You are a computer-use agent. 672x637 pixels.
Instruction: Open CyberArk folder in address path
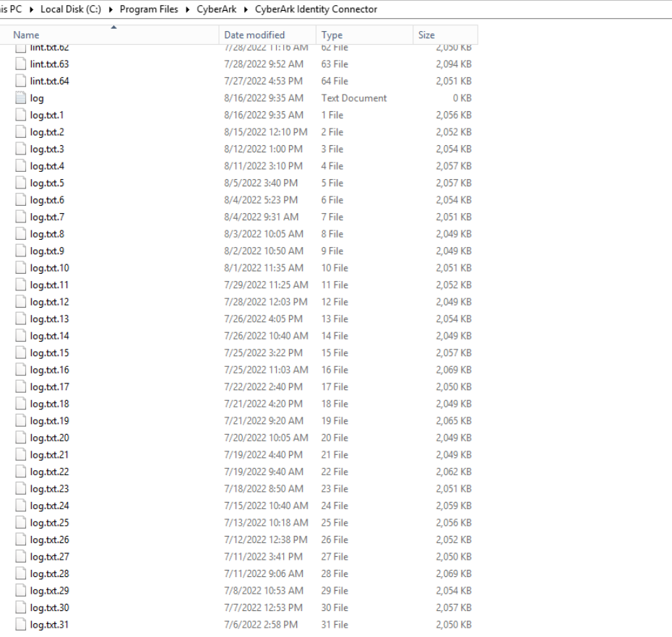coord(217,9)
